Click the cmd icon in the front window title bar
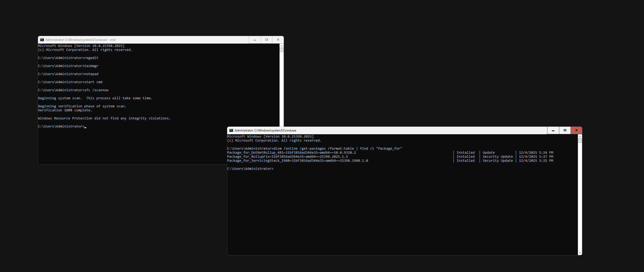 click(x=231, y=130)
